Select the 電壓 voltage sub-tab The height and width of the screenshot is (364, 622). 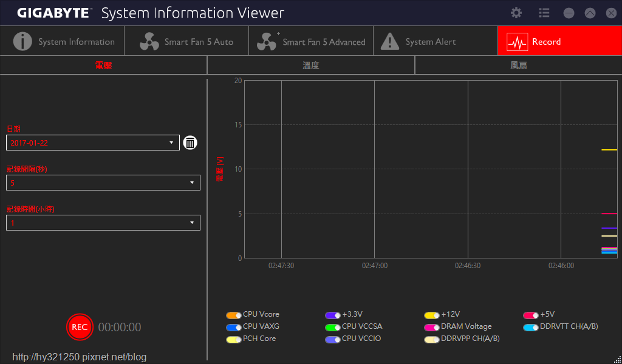point(103,66)
